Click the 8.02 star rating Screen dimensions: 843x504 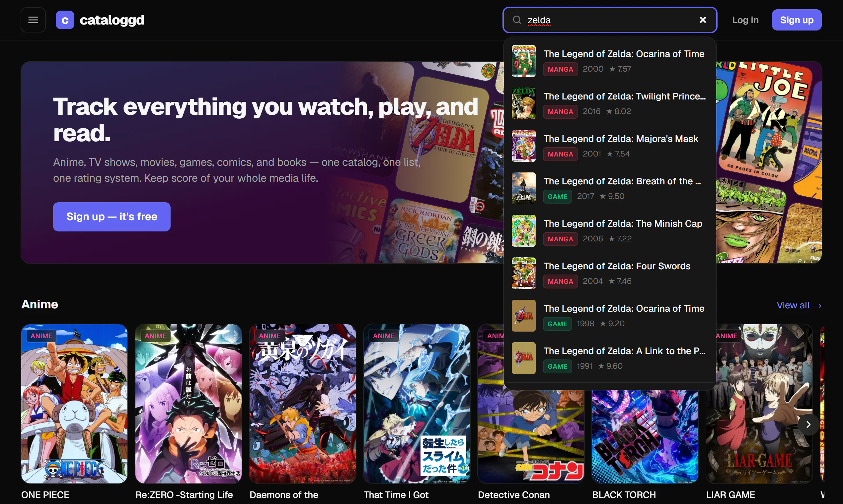pyautogui.click(x=618, y=111)
